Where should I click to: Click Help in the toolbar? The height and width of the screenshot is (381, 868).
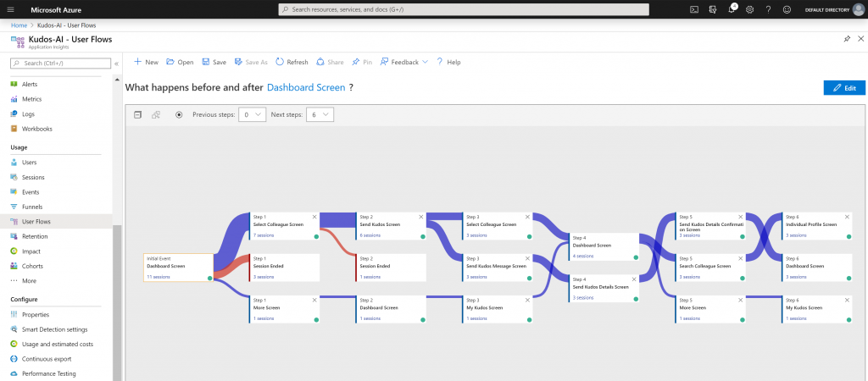coord(448,62)
